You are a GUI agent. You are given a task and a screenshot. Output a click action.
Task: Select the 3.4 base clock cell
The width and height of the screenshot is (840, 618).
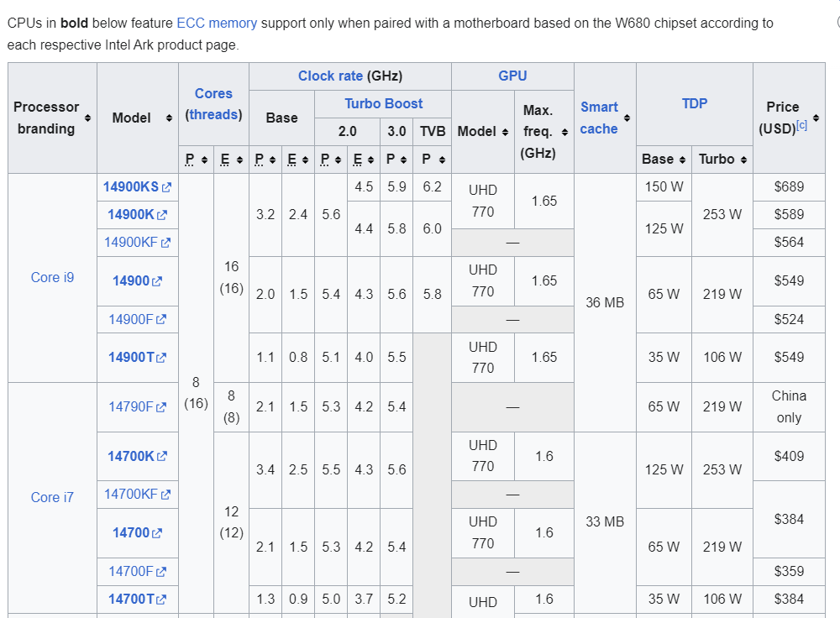coord(265,469)
